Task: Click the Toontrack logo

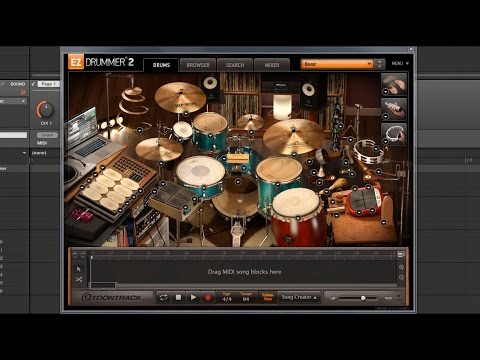Action: 112,297
